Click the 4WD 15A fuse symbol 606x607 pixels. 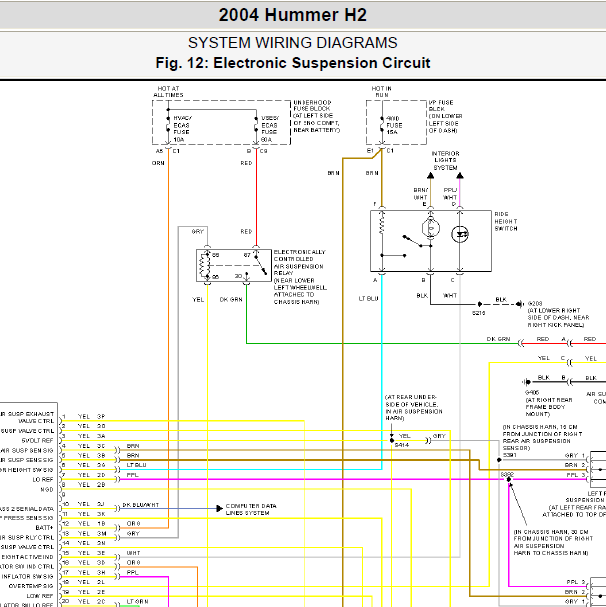[382, 125]
